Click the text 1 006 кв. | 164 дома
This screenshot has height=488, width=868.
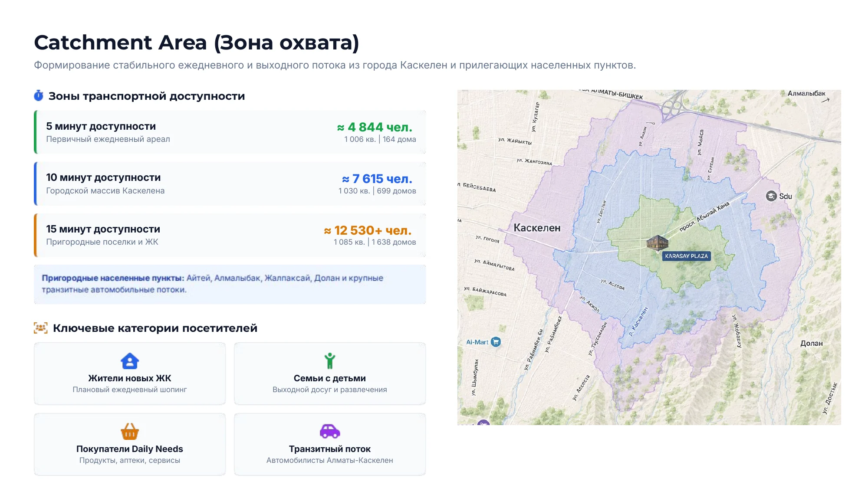(380, 139)
